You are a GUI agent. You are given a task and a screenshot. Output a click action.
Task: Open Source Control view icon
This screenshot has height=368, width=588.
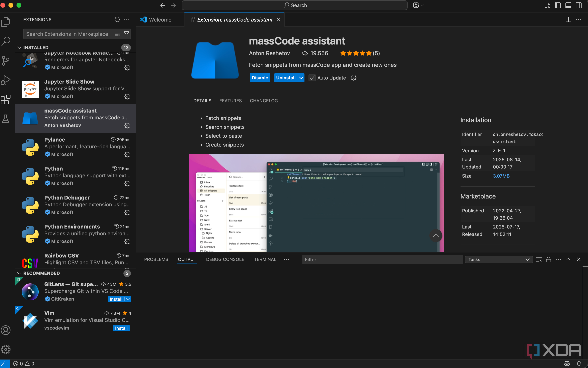(x=6, y=61)
